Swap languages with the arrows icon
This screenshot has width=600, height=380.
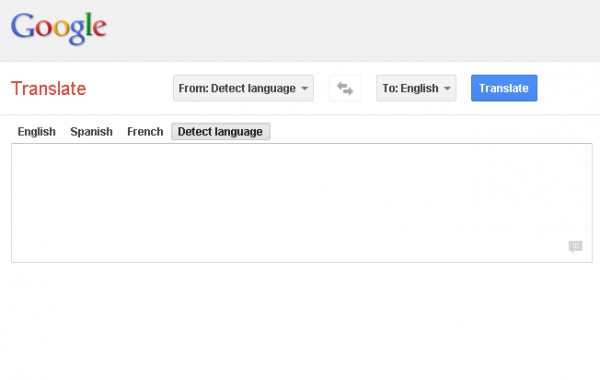click(345, 88)
